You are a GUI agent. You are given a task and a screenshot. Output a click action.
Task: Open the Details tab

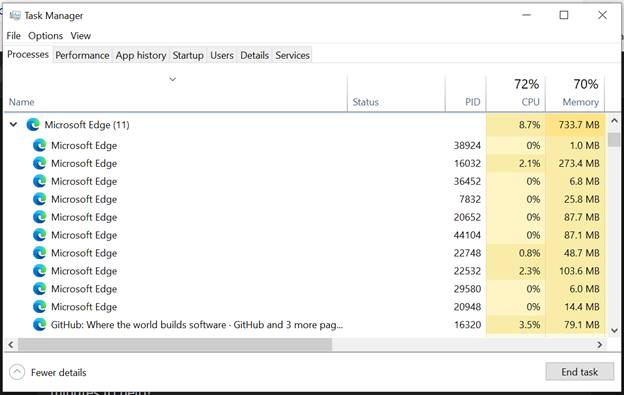point(254,55)
